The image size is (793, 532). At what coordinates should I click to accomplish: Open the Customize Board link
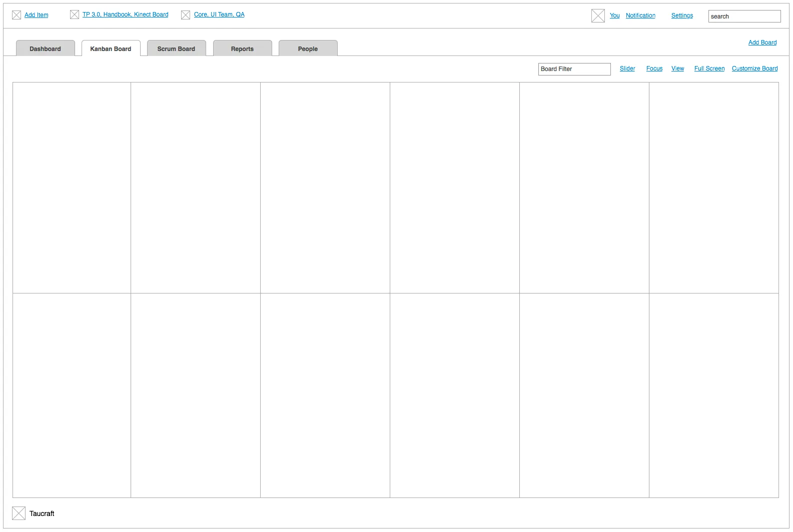tap(755, 68)
